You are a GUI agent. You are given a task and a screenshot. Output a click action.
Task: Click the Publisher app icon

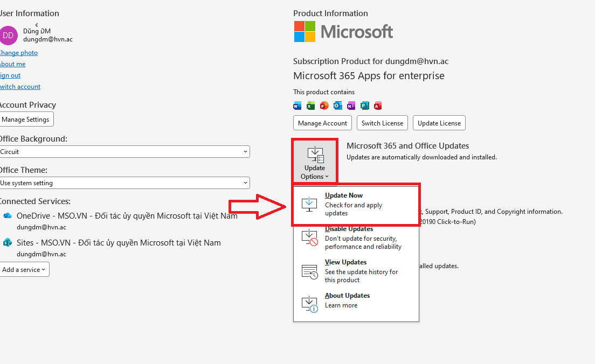point(365,106)
